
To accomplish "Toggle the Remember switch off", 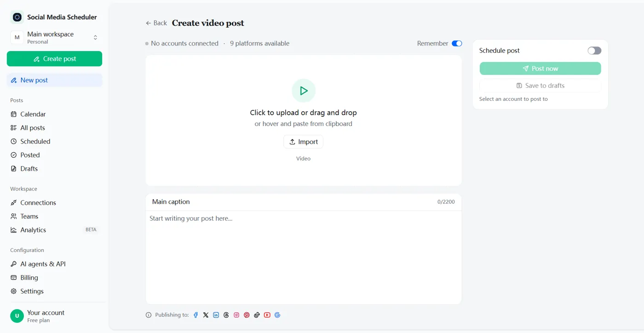I will [x=457, y=43].
